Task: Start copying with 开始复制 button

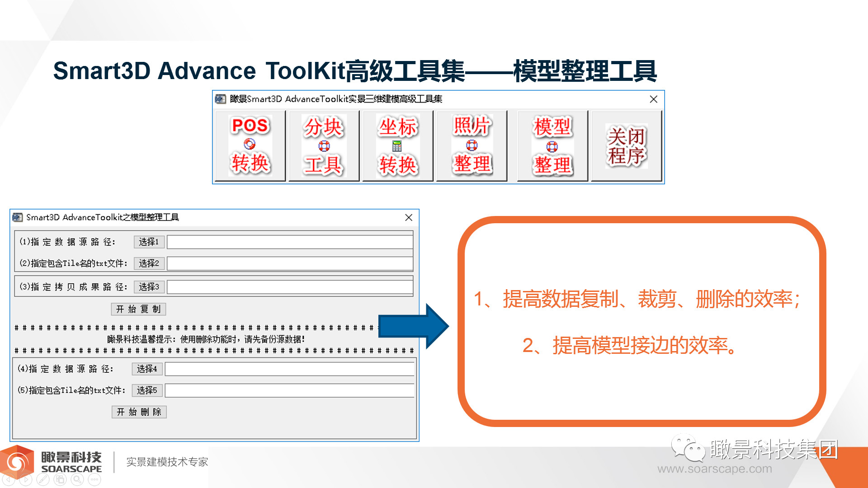Action: point(138,309)
